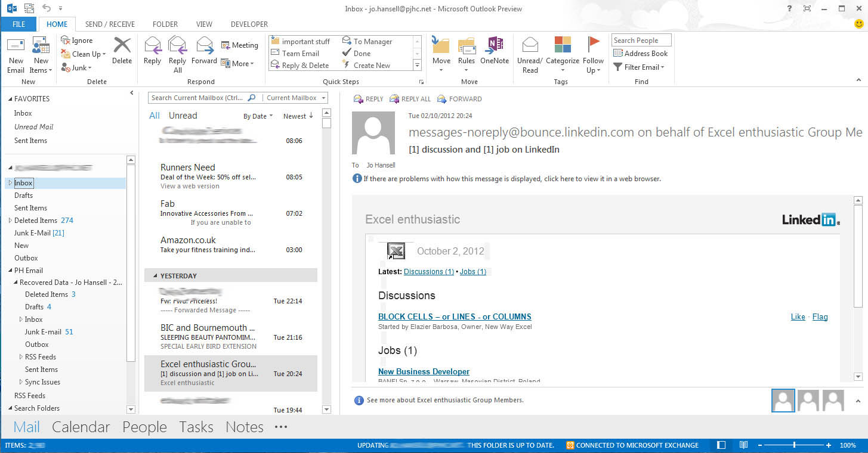This screenshot has height=453, width=868.
Task: Switch to reading view in status bar
Action: point(743,445)
